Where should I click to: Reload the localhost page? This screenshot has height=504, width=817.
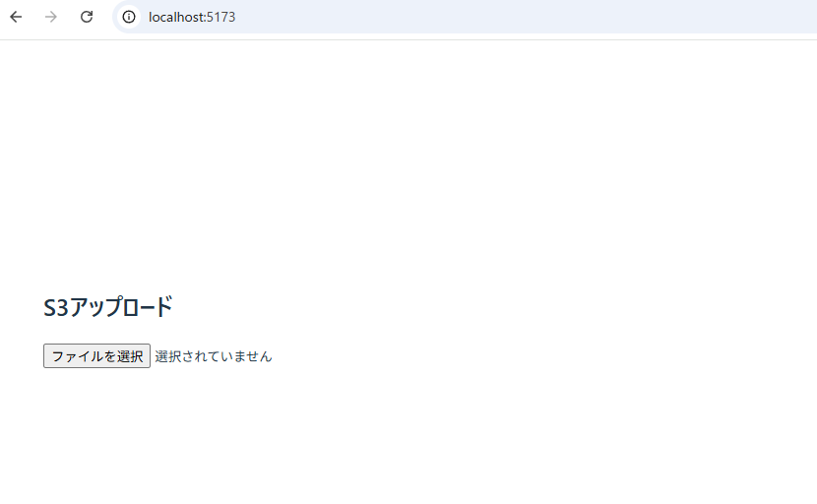(87, 17)
